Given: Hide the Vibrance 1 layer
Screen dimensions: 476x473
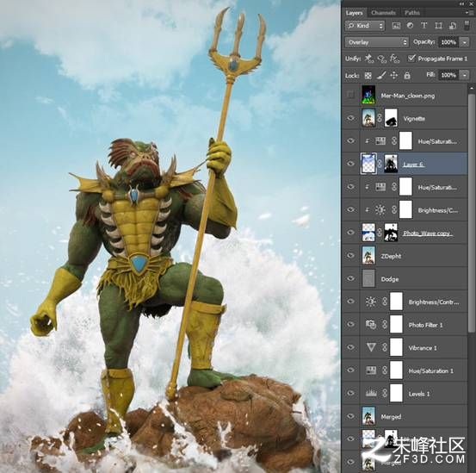Looking at the screenshot, I should (350, 347).
